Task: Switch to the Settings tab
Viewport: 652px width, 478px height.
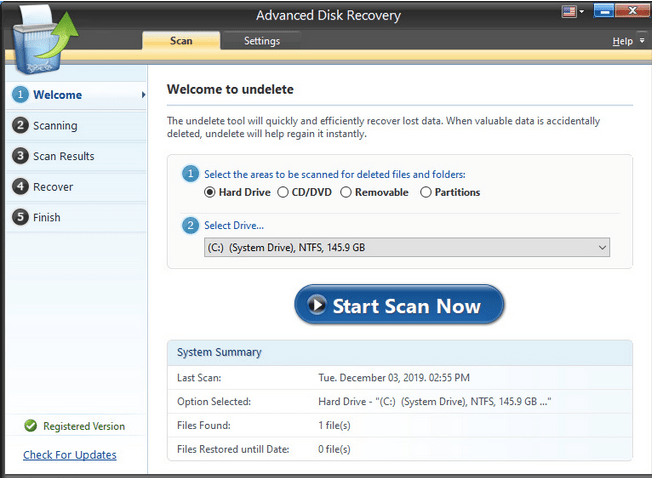Action: tap(262, 41)
